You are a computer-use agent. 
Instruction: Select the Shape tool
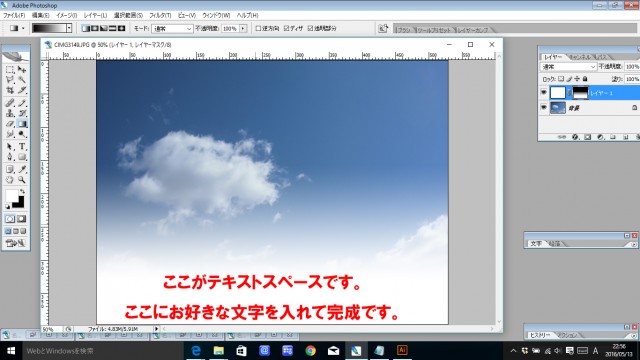[x=22, y=157]
